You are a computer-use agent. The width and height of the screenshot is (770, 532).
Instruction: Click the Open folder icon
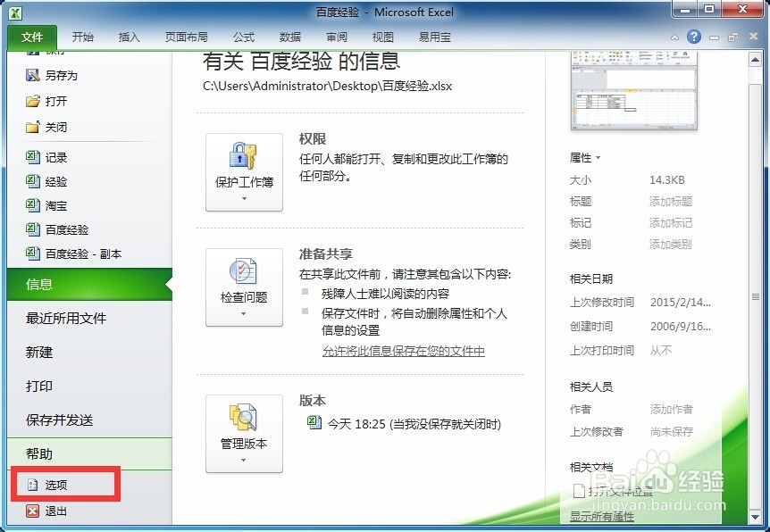coord(32,101)
